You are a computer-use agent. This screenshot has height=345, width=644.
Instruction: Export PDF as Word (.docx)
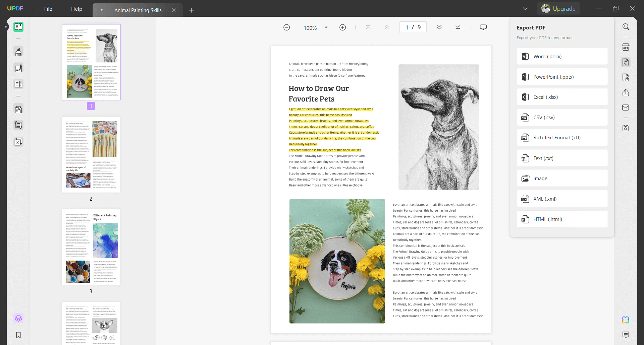tap(562, 56)
